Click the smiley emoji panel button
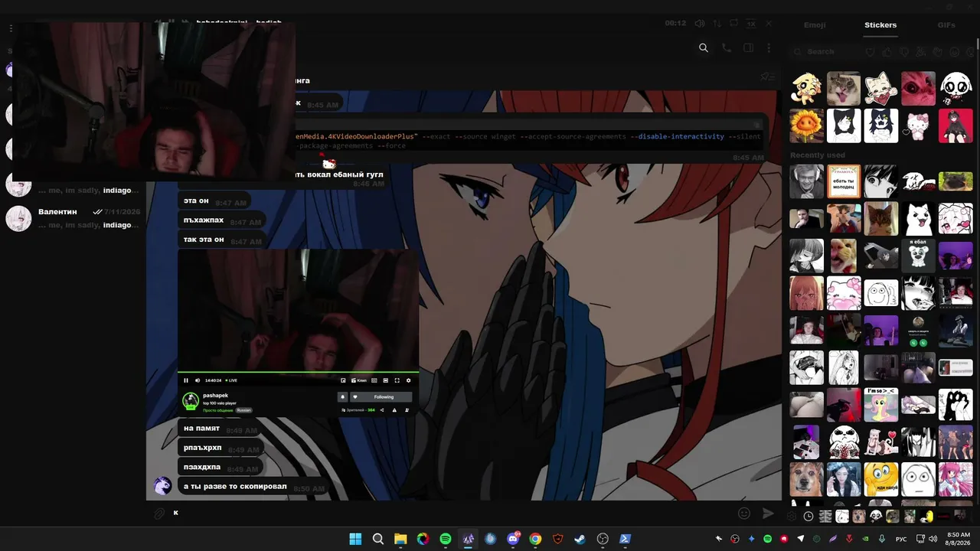 point(743,514)
